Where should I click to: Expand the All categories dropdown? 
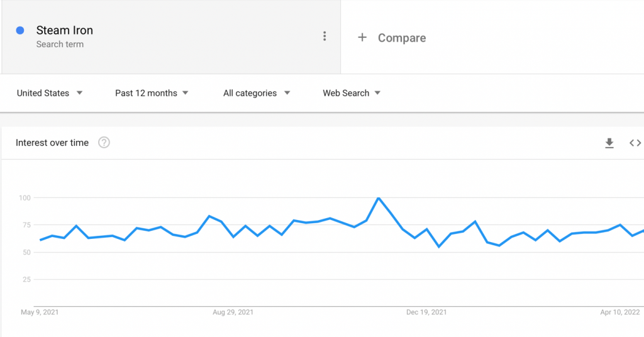257,93
